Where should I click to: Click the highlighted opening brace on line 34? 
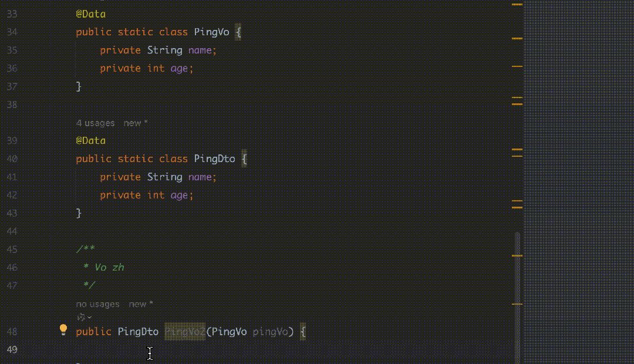coord(238,32)
